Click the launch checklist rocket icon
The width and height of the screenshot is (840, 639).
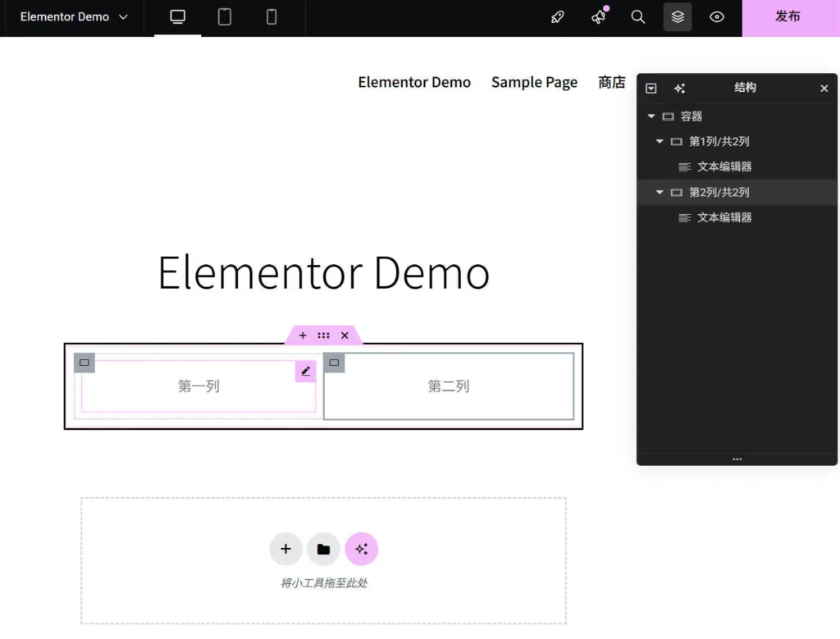558,17
